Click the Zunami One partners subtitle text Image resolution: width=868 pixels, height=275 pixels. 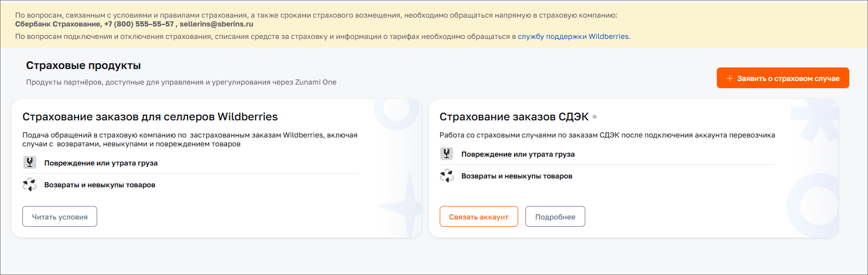[x=181, y=82]
